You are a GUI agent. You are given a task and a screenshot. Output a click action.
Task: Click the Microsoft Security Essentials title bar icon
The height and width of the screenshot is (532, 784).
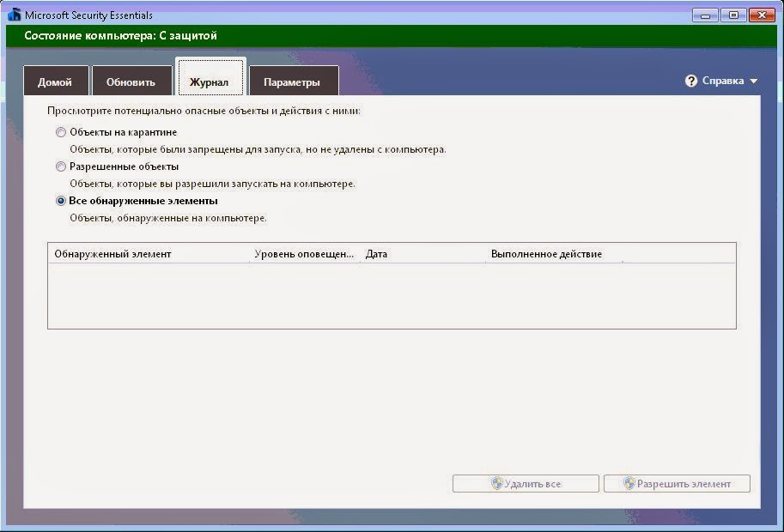tap(15, 15)
